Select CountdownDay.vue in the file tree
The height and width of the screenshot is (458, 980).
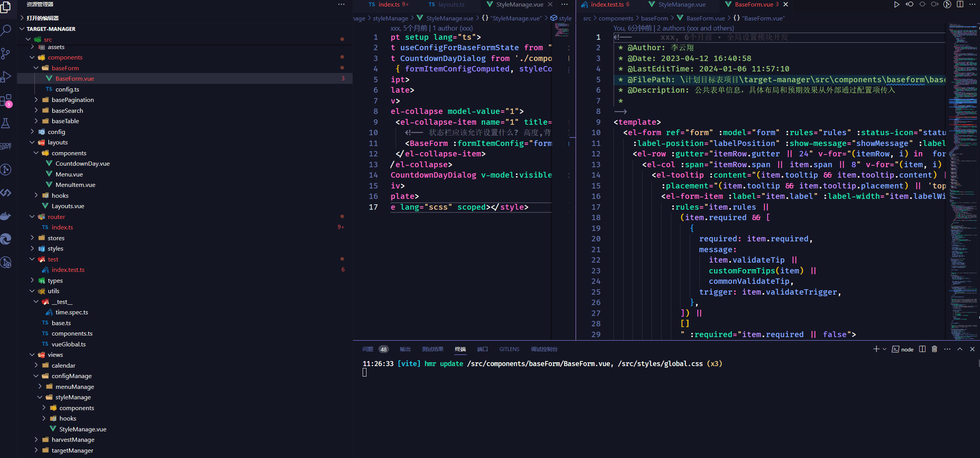(x=82, y=163)
